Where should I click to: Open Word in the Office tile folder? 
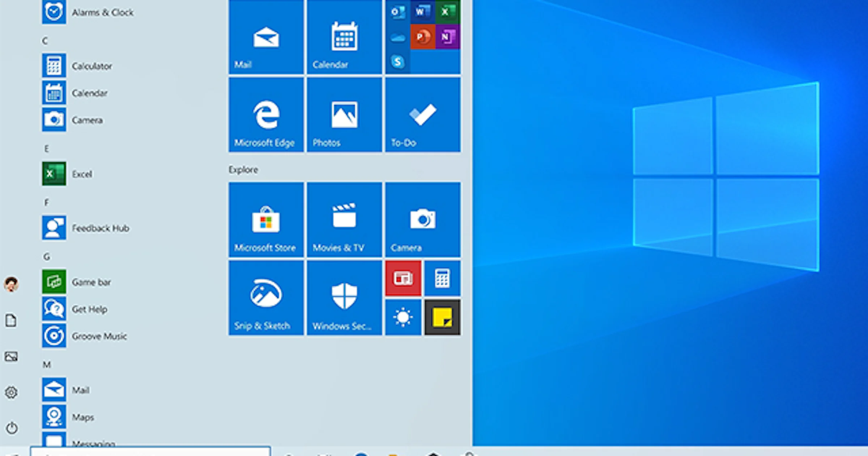click(x=423, y=12)
